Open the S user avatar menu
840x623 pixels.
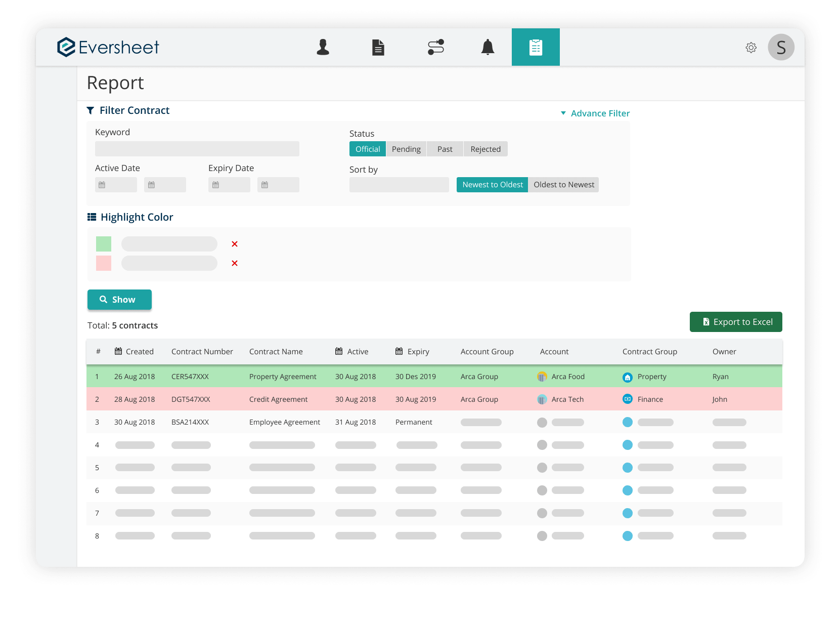[x=781, y=48]
